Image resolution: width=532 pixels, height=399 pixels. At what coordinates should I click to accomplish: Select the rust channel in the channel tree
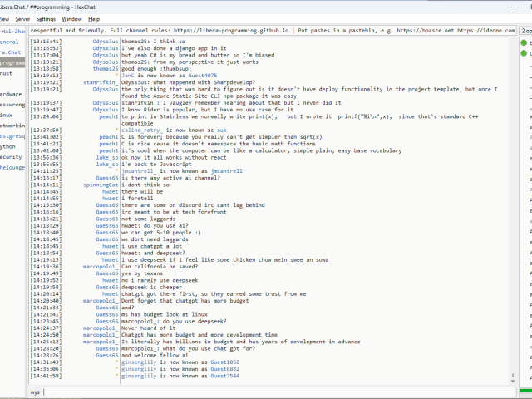click(7, 73)
